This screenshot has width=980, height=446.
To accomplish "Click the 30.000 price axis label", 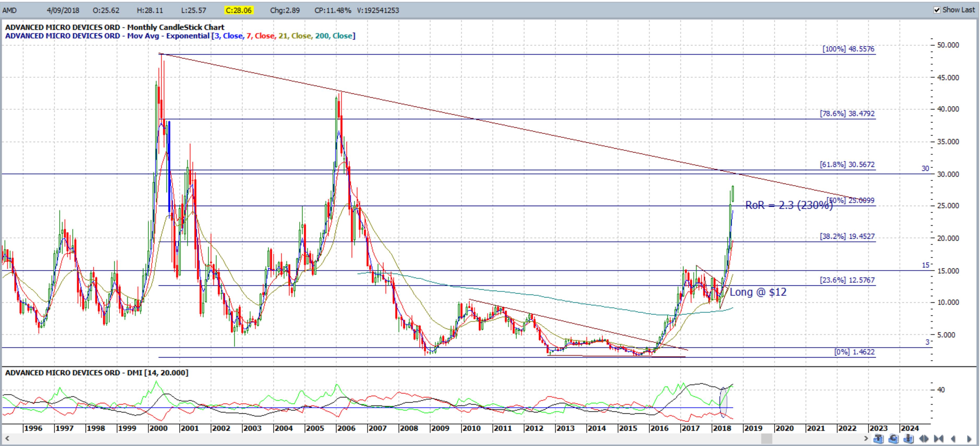I will point(948,174).
